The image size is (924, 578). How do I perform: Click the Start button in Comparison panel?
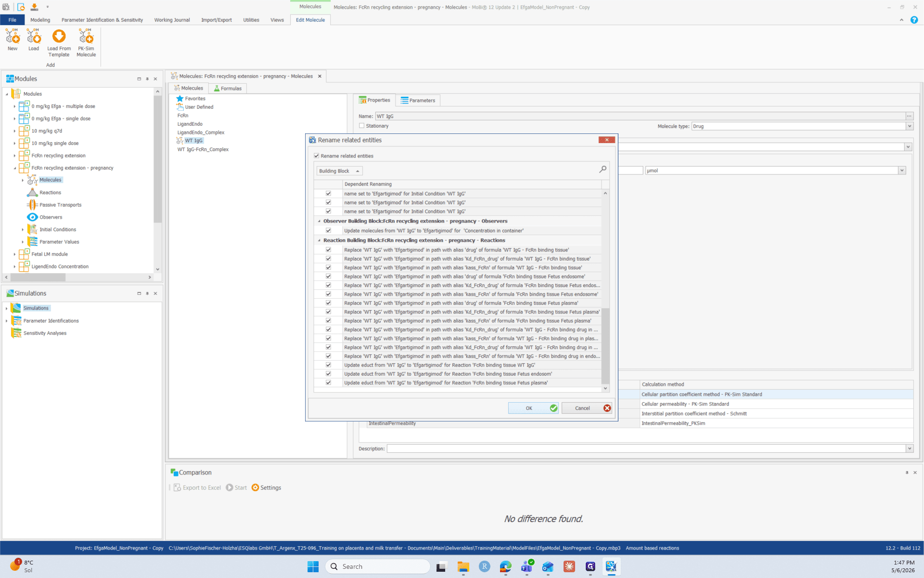click(x=236, y=487)
